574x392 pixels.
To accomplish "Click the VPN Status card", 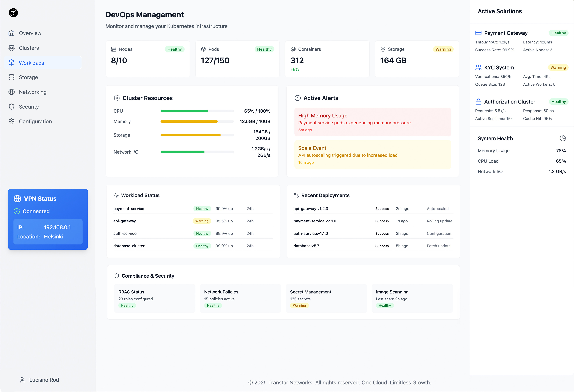I will click(x=48, y=219).
